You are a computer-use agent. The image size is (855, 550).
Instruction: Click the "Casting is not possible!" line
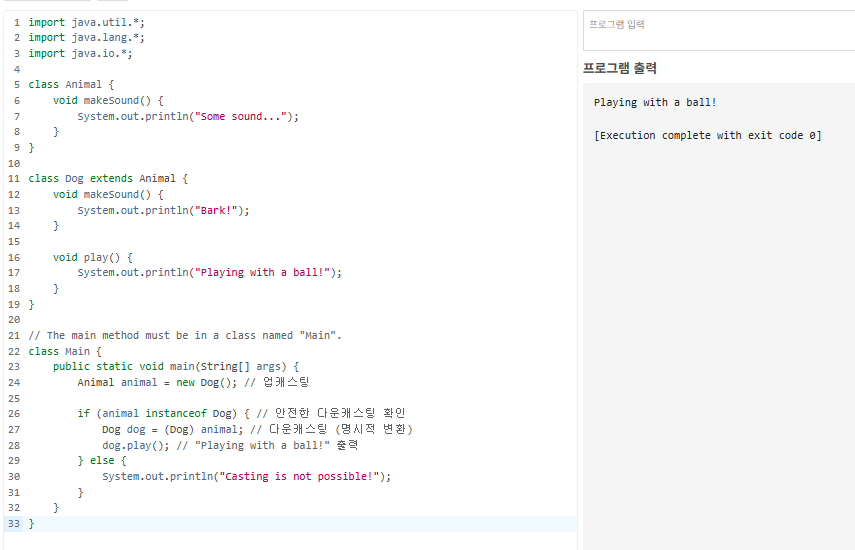246,476
